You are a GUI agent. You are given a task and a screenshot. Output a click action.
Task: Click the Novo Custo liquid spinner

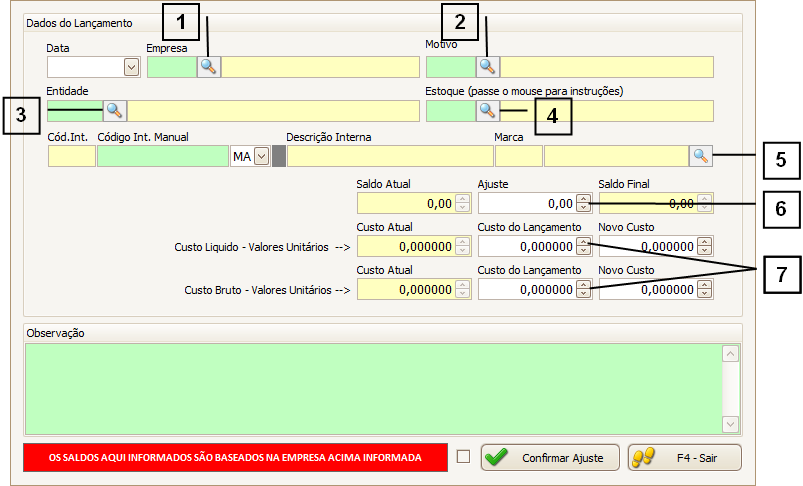click(705, 246)
